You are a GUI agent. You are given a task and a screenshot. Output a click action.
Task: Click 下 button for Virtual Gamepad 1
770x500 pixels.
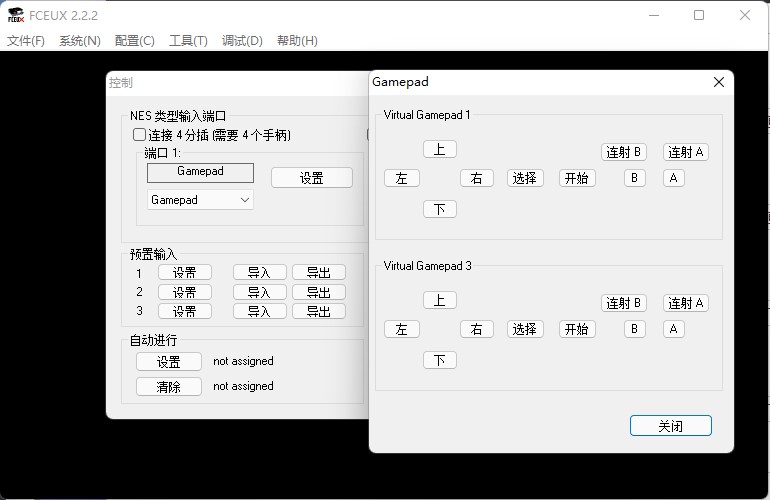pyautogui.click(x=440, y=209)
